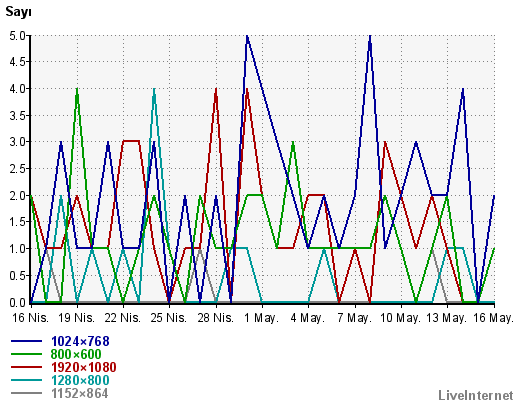Click the "3.5" y-axis value
520x405 pixels.
[18, 116]
